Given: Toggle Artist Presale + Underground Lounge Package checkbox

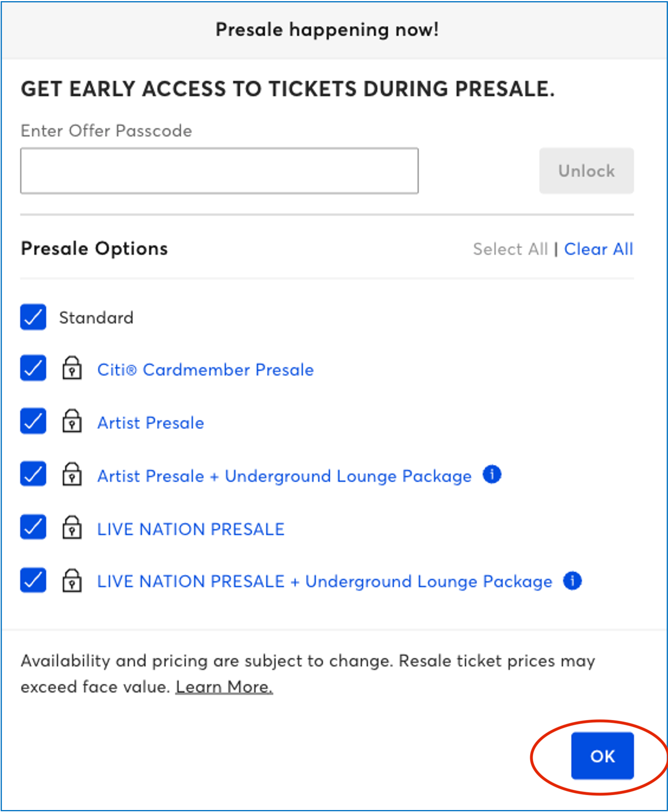Looking at the screenshot, I should [33, 475].
